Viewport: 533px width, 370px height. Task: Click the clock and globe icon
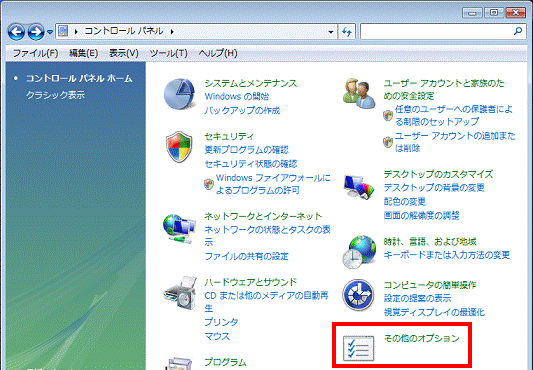coord(359,252)
